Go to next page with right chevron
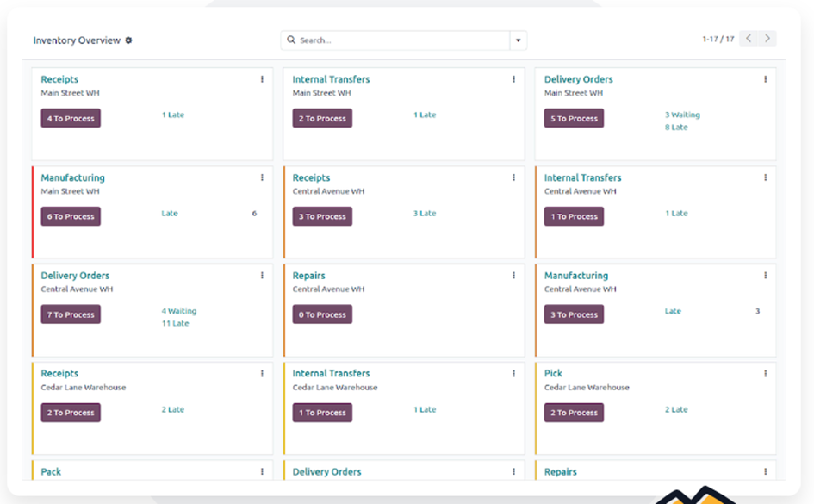814x504 pixels. click(767, 39)
